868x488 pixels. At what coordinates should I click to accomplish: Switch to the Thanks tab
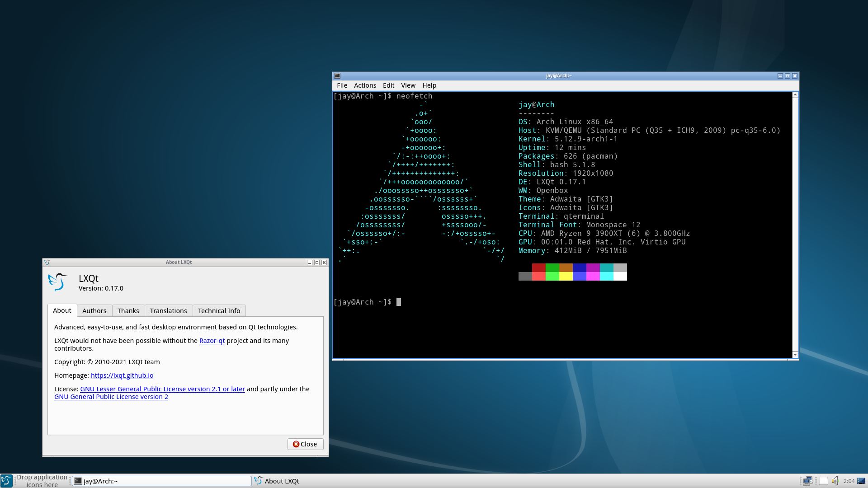(128, 311)
